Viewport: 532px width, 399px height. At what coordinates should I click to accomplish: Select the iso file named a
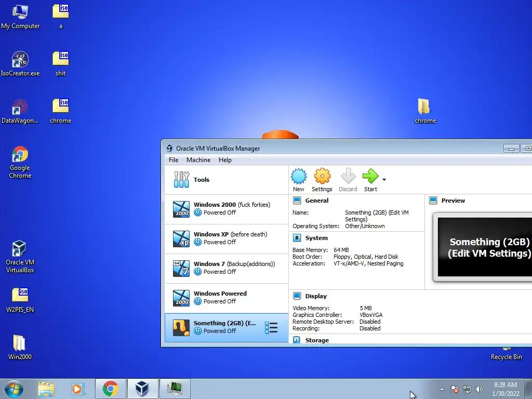pyautogui.click(x=61, y=16)
